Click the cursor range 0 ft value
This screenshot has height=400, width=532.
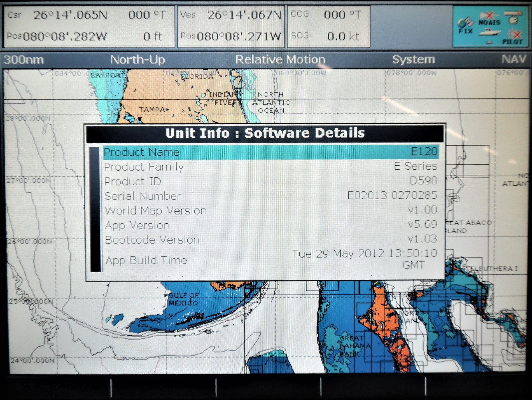tap(153, 36)
